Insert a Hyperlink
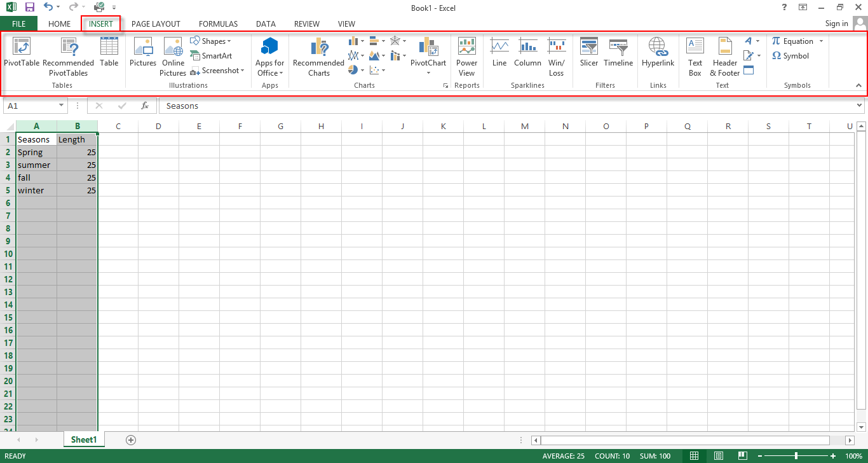Image resolution: width=868 pixels, height=463 pixels. tap(658, 52)
